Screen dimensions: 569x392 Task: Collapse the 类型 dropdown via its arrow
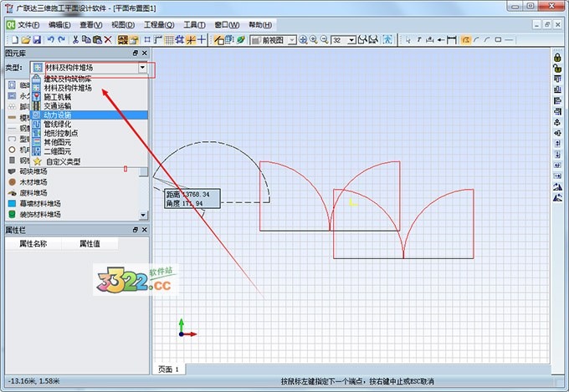143,67
